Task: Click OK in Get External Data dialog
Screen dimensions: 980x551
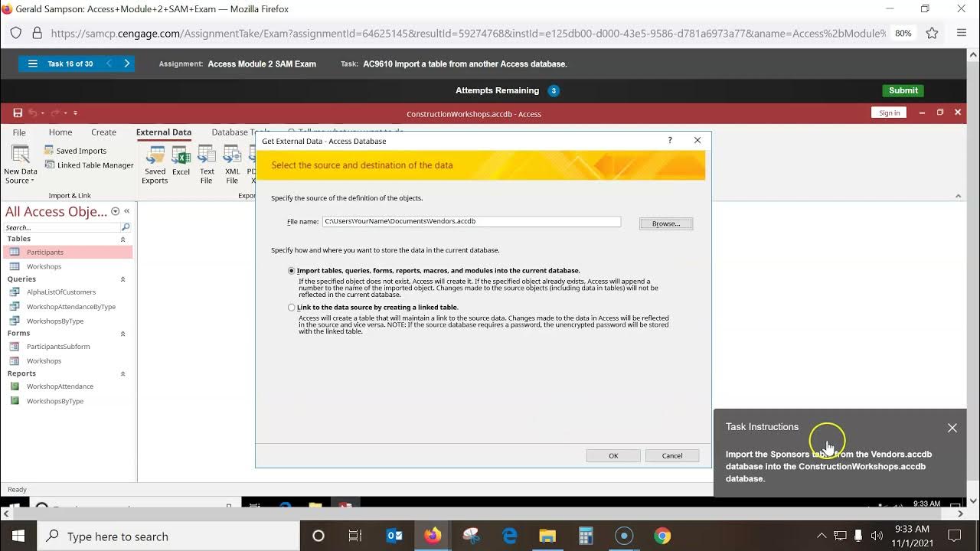Action: [613, 455]
